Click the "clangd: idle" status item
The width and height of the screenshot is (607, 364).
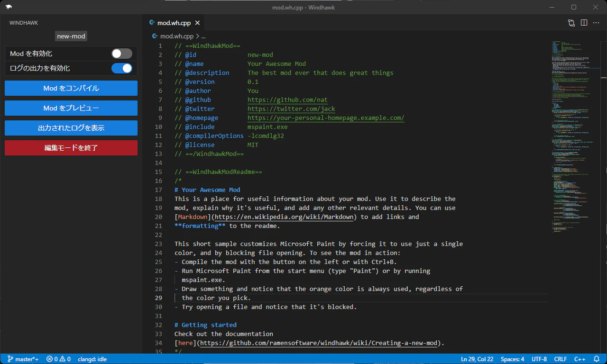[x=92, y=359]
